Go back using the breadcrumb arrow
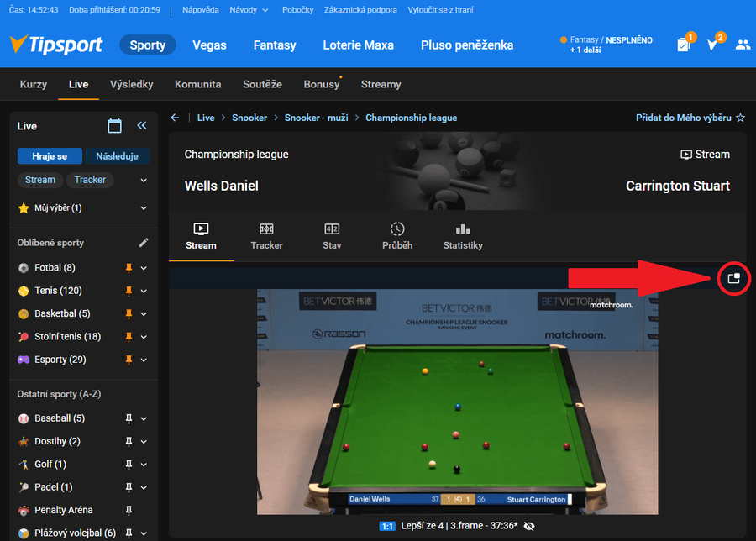756x541 pixels. point(175,118)
